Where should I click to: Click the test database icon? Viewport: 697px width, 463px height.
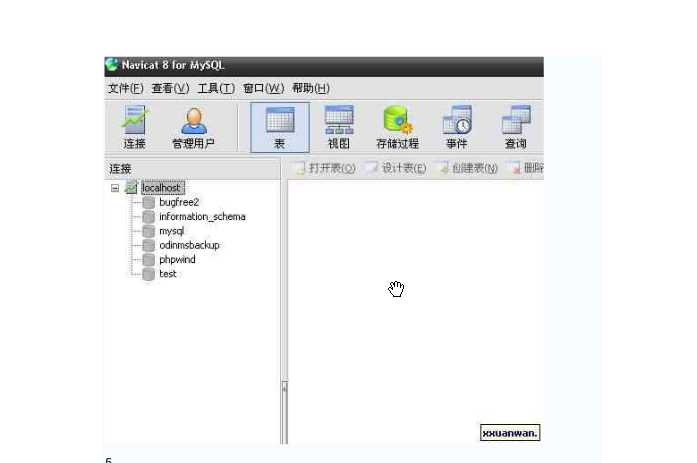tap(148, 274)
